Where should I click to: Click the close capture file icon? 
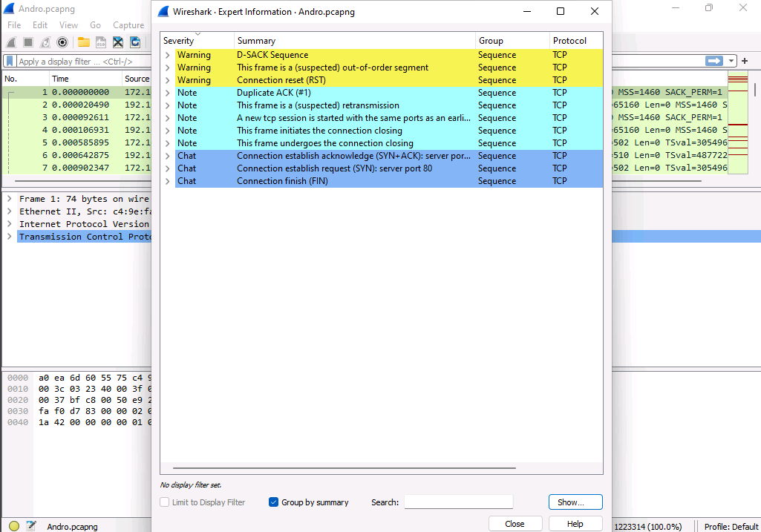pyautogui.click(x=118, y=42)
